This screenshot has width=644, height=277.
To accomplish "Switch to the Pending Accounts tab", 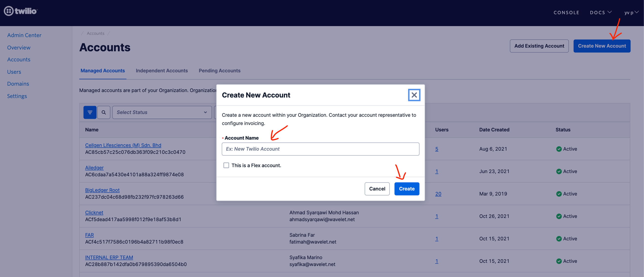I will pyautogui.click(x=219, y=71).
